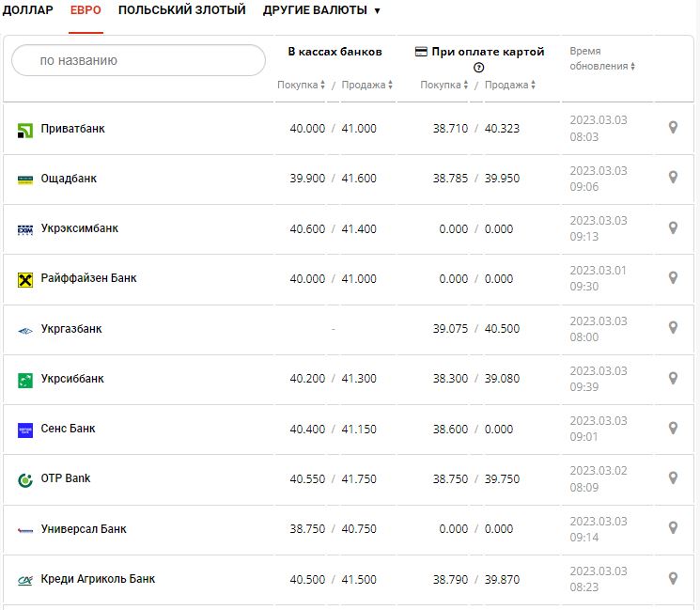Screen dimensions: 700x610
Task: Sort by Покупка in В кассах банков
Action: [301, 85]
